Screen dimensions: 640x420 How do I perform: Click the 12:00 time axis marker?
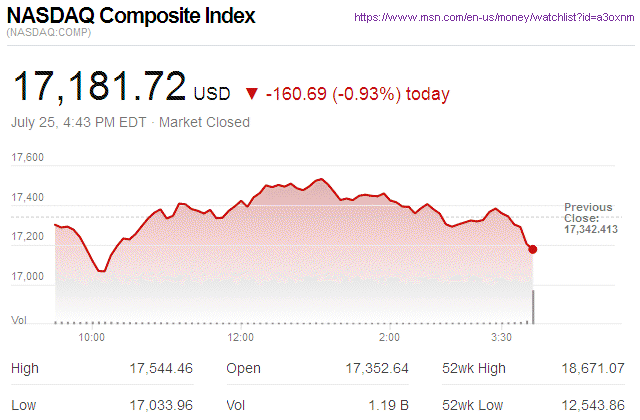(240, 337)
